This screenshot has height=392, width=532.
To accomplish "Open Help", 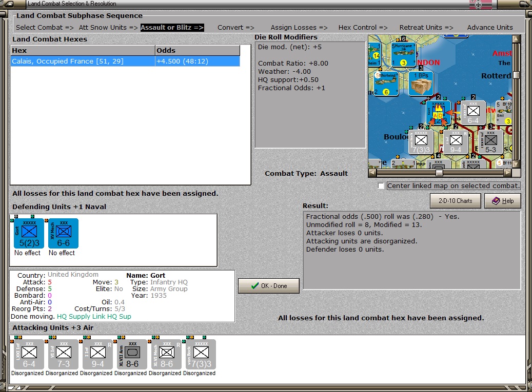I will pyautogui.click(x=503, y=201).
